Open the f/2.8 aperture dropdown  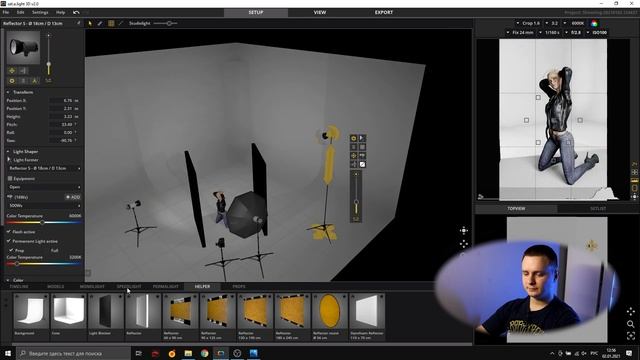click(x=573, y=32)
